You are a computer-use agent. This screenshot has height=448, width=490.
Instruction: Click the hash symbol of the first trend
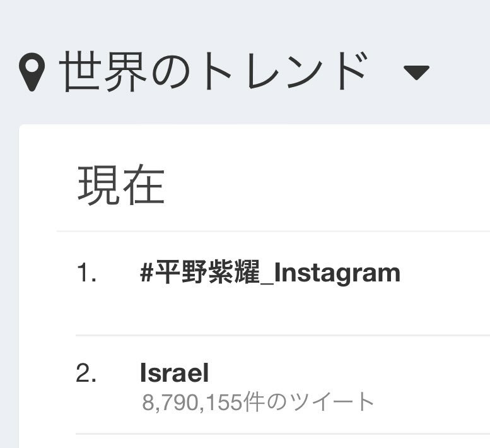pos(147,273)
